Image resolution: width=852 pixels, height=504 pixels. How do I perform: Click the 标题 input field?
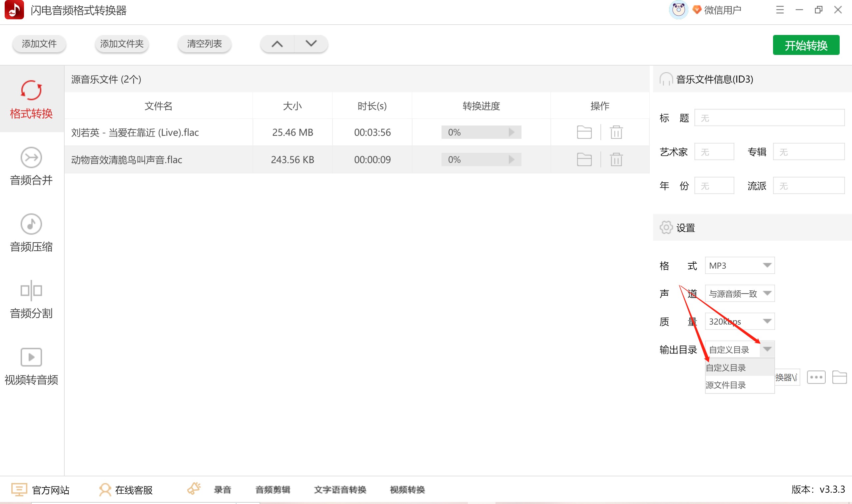[x=769, y=118]
